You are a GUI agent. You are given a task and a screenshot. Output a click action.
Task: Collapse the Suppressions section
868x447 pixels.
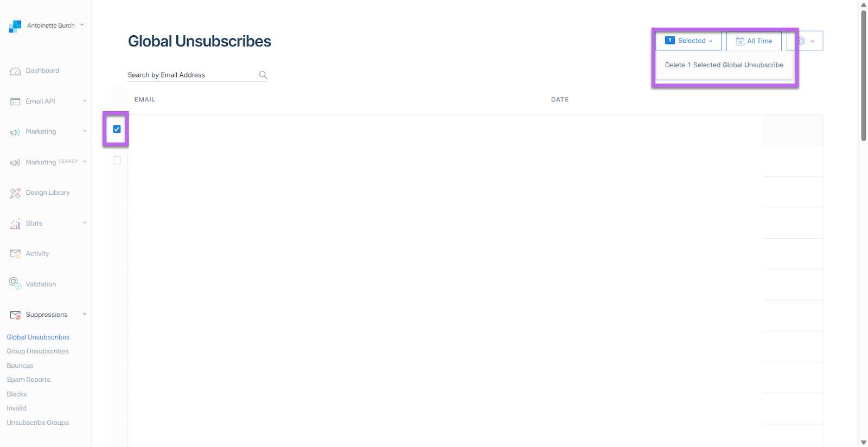point(85,314)
